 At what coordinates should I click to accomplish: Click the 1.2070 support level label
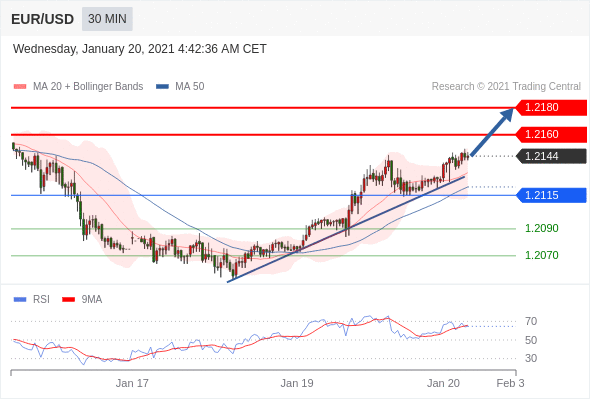click(x=541, y=255)
